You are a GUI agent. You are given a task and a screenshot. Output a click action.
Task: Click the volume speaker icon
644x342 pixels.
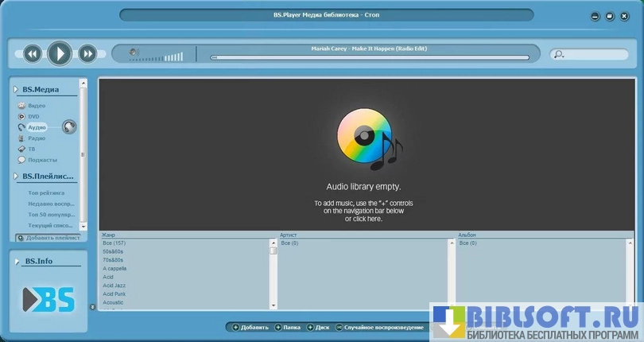(x=134, y=53)
